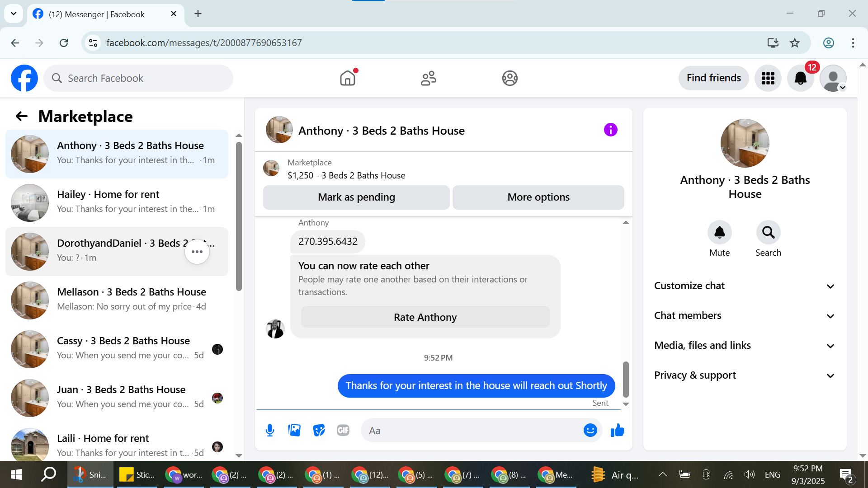Open a new browser tab
Viewport: 868px width, 488px height.
point(198,14)
